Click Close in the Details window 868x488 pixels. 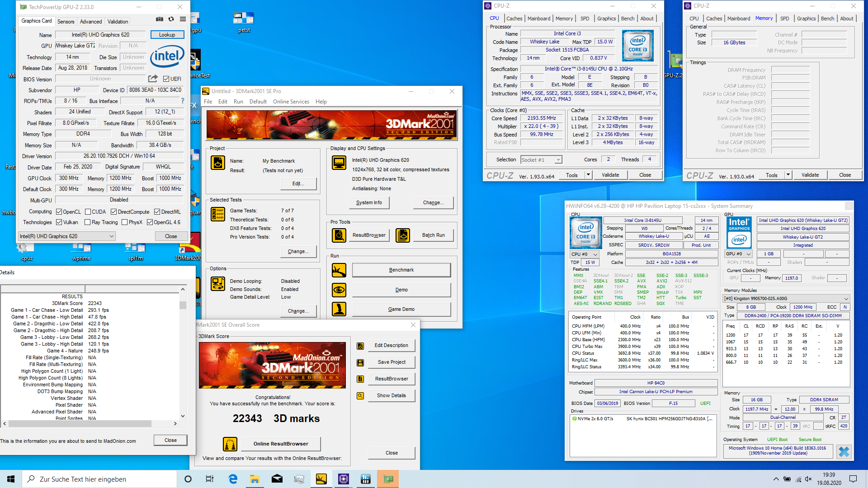170,440
